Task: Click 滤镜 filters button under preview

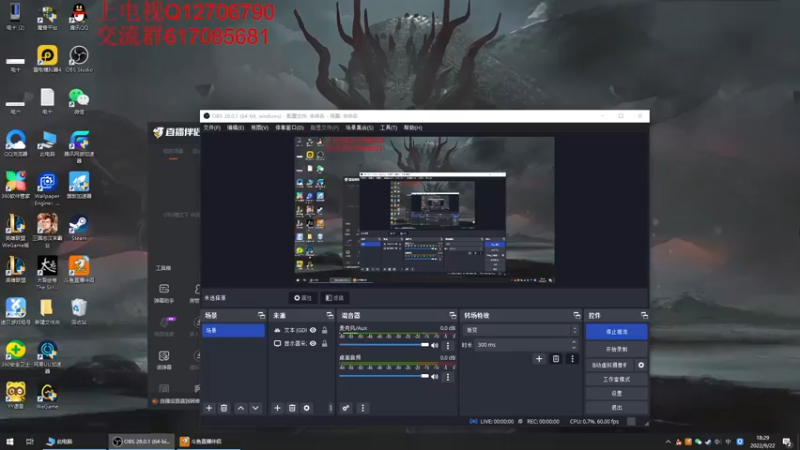Action: pyautogui.click(x=335, y=298)
